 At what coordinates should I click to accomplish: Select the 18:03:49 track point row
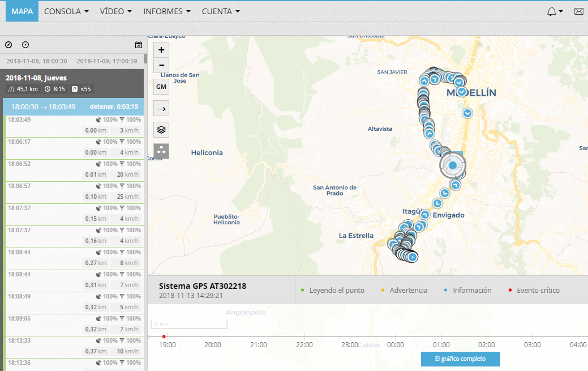click(x=74, y=126)
